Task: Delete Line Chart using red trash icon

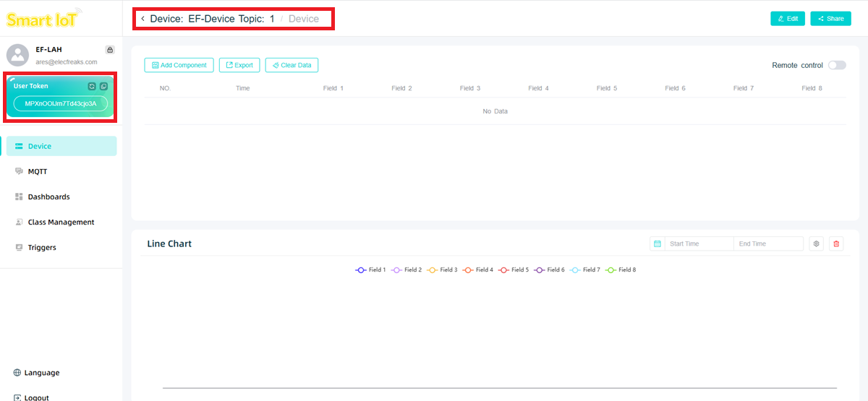Action: (836, 244)
